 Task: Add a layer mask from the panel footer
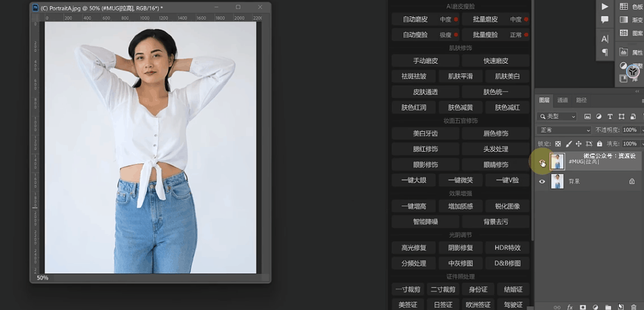[583, 307]
